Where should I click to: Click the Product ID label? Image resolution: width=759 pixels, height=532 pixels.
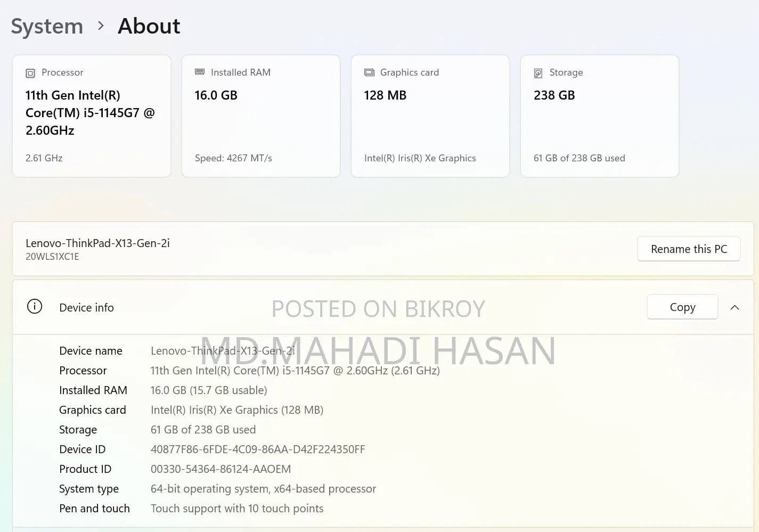click(85, 469)
